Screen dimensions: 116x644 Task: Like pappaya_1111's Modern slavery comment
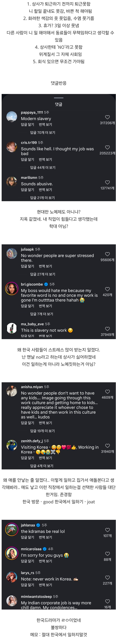(x=107, y=117)
